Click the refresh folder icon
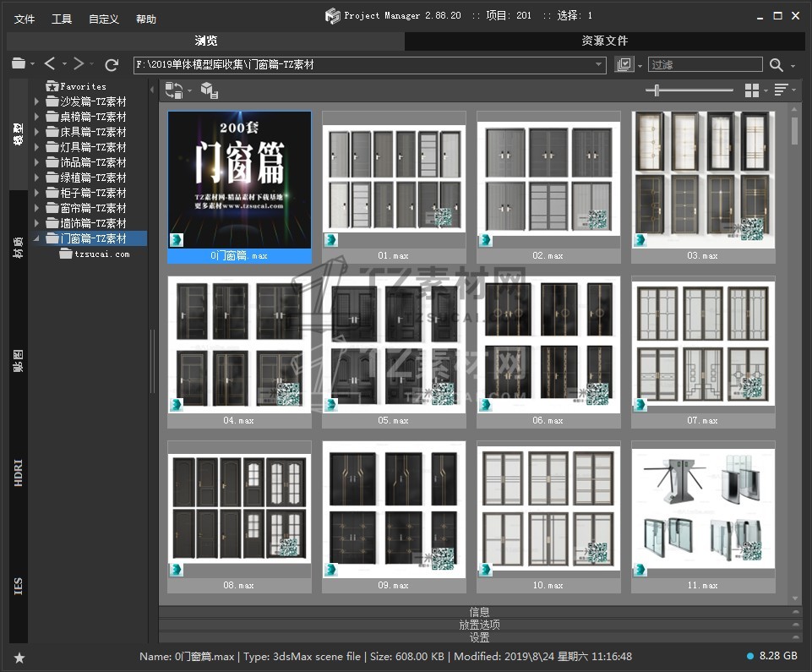The image size is (812, 672). click(x=112, y=64)
